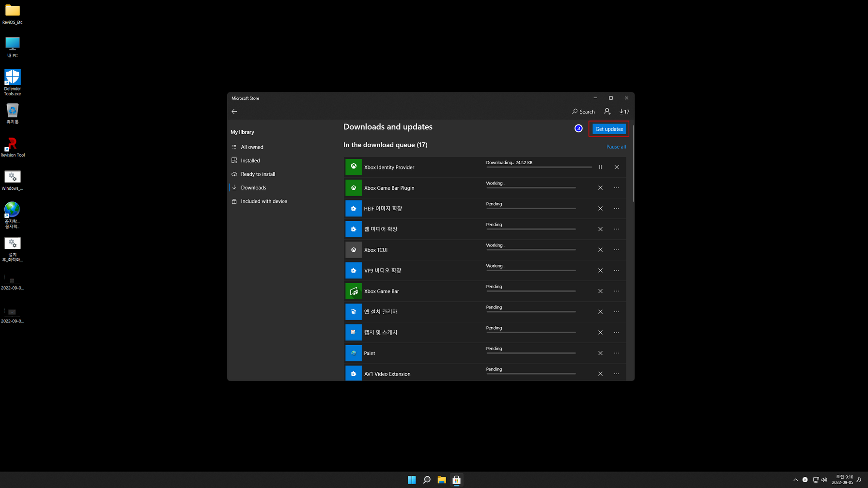868x488 pixels.
Task: Show hidden system tray icons
Action: (795, 480)
